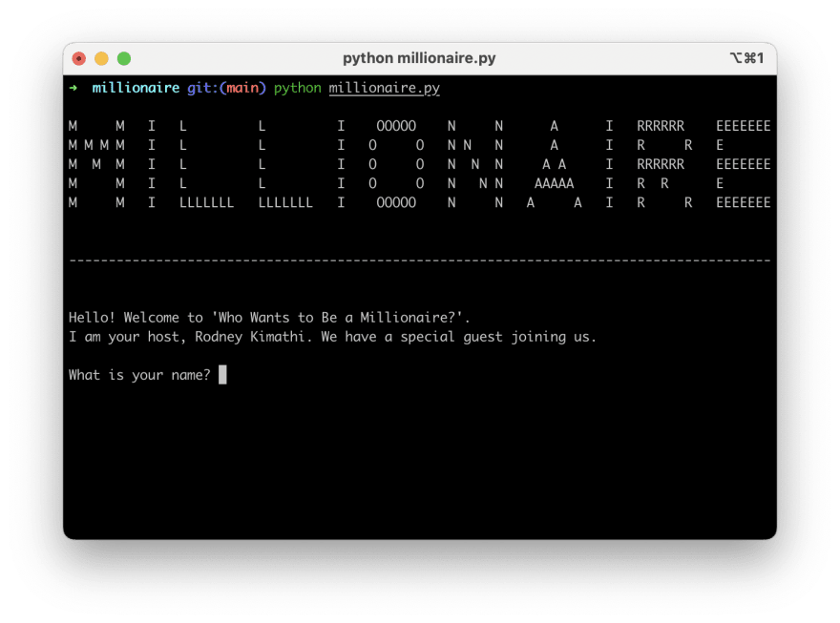Click the 'What is your name?' prompt
The width and height of the screenshot is (840, 623).
tap(139, 375)
